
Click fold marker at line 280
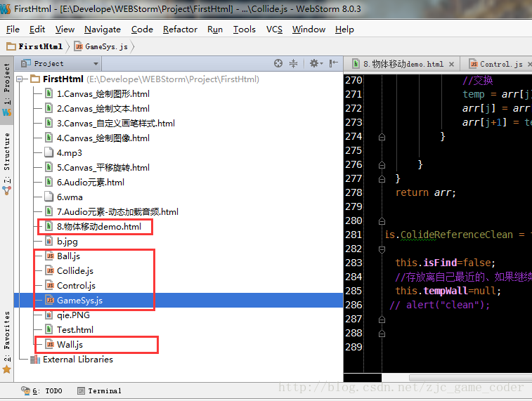click(382, 221)
